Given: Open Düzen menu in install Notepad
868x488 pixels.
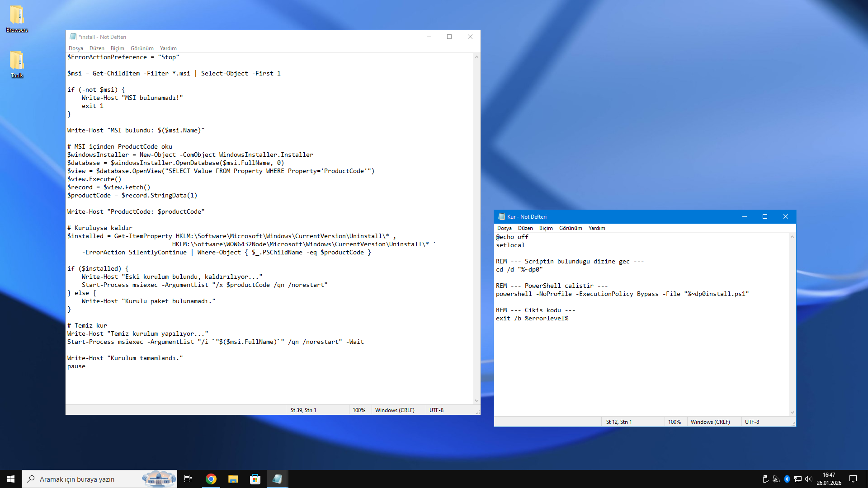Looking at the screenshot, I should (x=97, y=48).
